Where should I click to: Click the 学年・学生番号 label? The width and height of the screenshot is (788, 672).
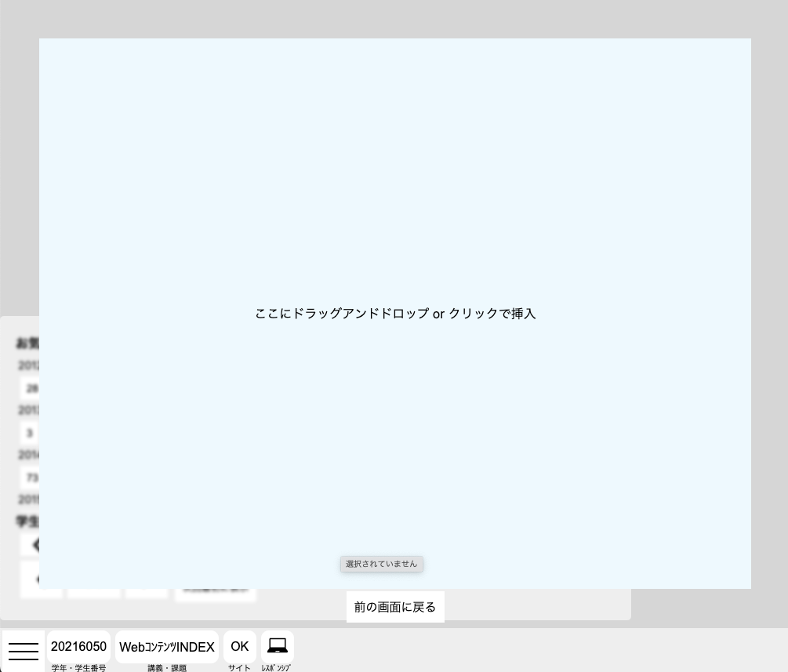coord(78,668)
